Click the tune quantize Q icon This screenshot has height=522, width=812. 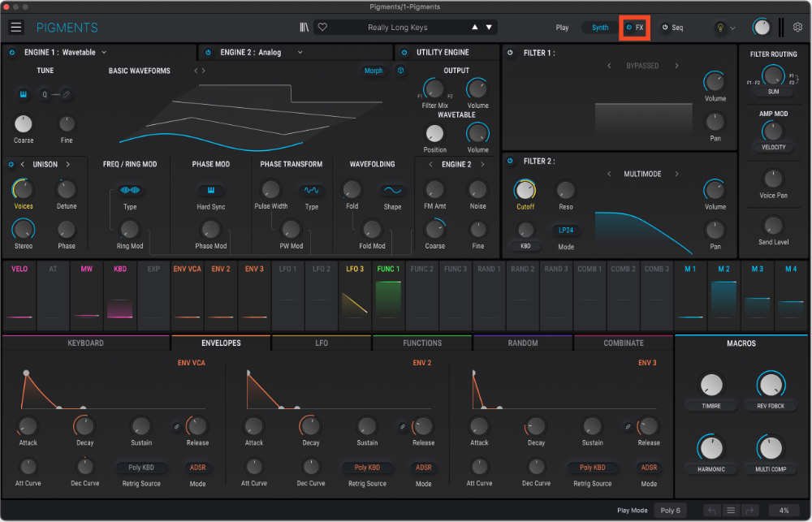(x=45, y=94)
